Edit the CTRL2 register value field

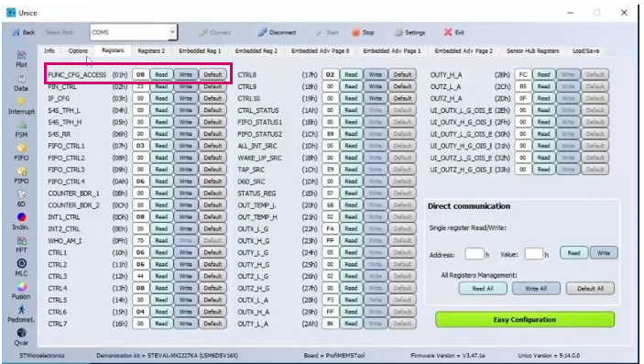coord(140,264)
